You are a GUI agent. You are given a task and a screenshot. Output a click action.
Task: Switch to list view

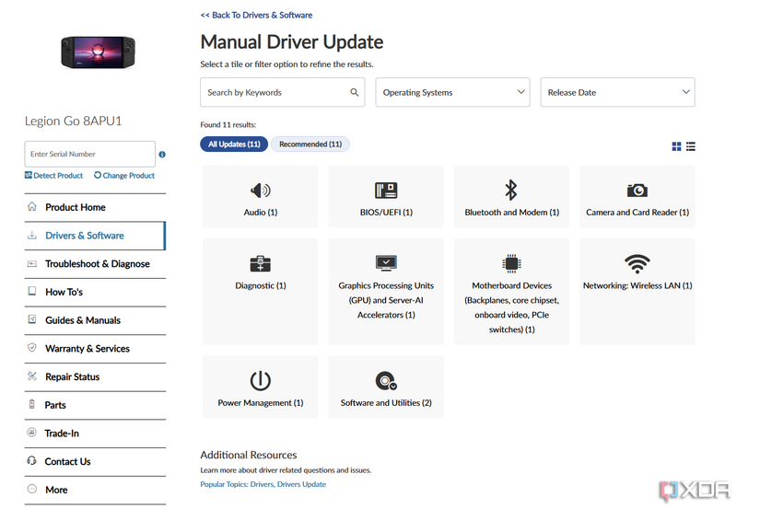(691, 146)
